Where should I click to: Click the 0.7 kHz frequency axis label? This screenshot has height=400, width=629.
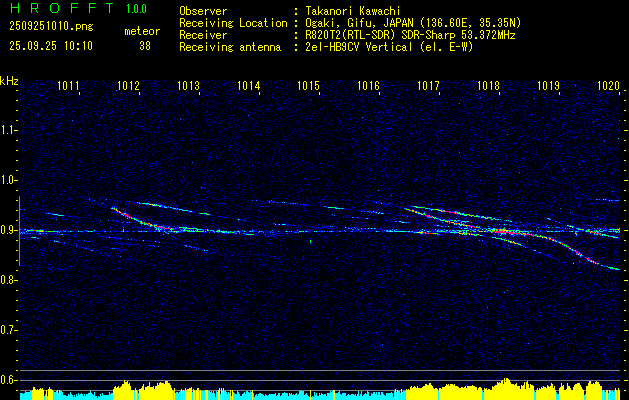8,330
